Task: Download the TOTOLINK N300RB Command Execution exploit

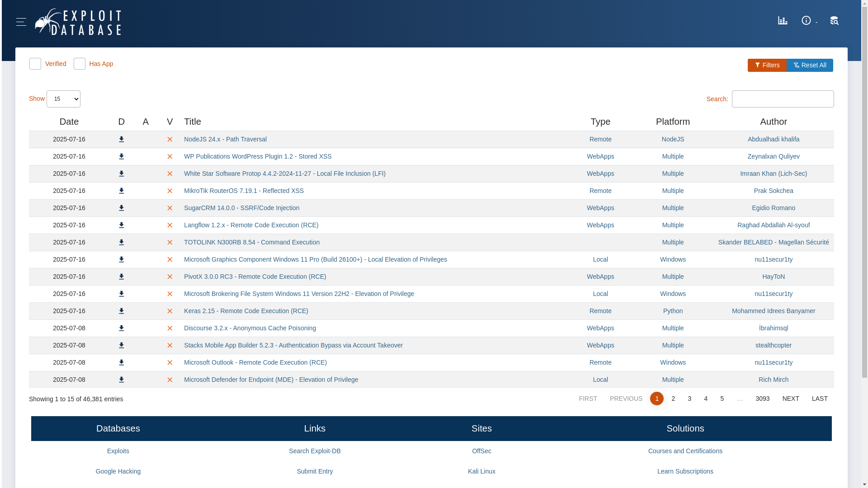Action: pos(121,243)
